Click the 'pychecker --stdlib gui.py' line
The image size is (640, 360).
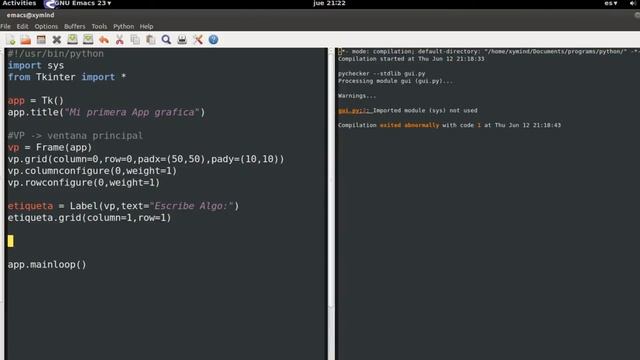[x=382, y=74]
